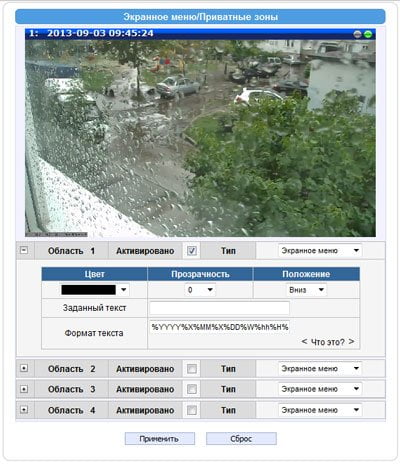
Task: Uncheck Активировано for Область 1
Action: (x=192, y=251)
